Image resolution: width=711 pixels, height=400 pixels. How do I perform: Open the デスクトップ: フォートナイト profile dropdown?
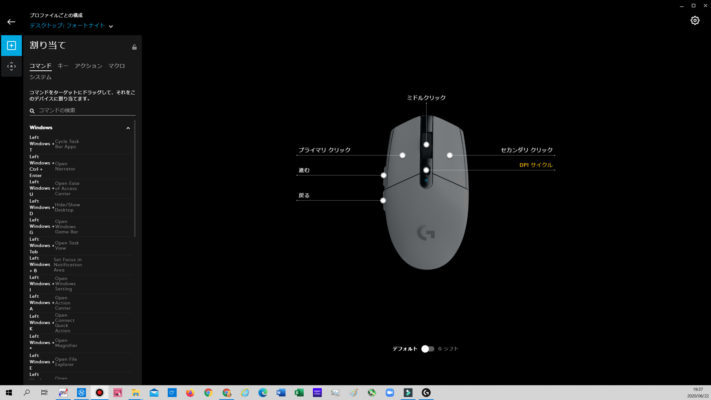[x=71, y=26]
